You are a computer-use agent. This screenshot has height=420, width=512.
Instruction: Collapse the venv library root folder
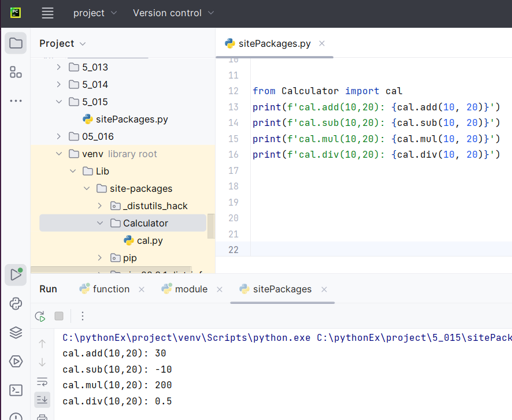point(59,154)
